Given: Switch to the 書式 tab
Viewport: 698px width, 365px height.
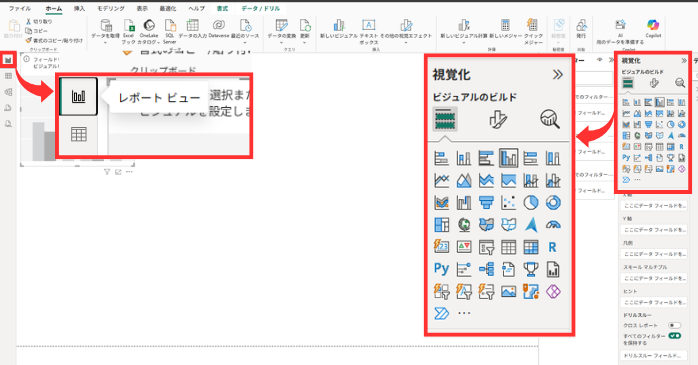Looking at the screenshot, I should 222,8.
